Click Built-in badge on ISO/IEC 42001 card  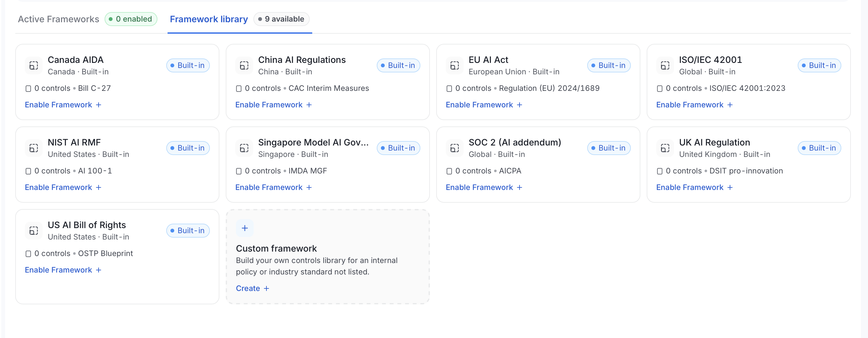click(819, 65)
